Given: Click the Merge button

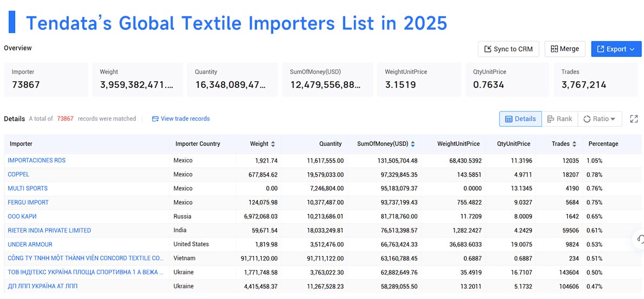Looking at the screenshot, I should 565,49.
